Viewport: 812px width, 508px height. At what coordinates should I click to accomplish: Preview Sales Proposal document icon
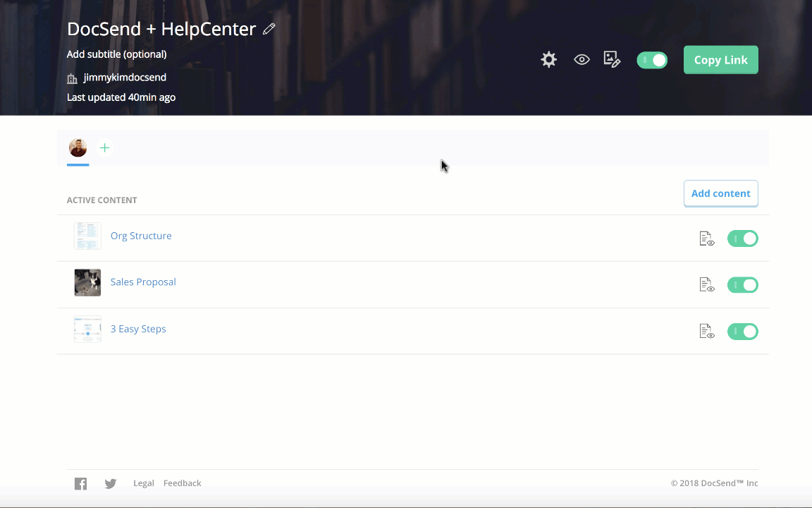[707, 284]
